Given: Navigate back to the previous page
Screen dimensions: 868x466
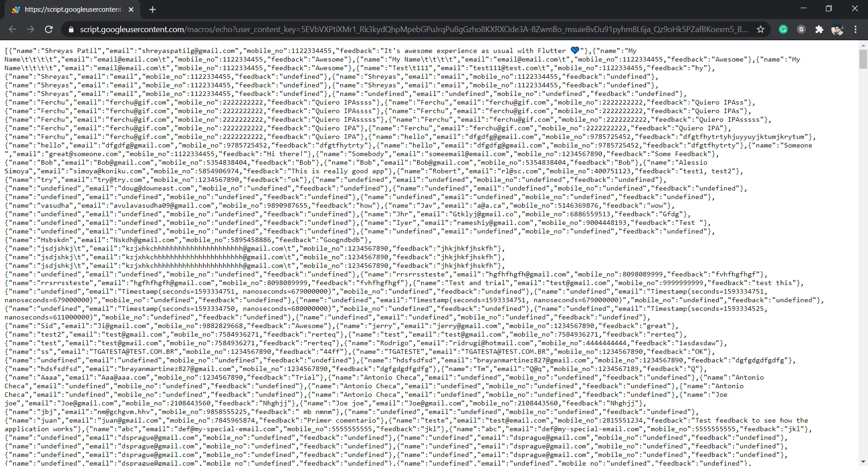Looking at the screenshot, I should click(12, 29).
